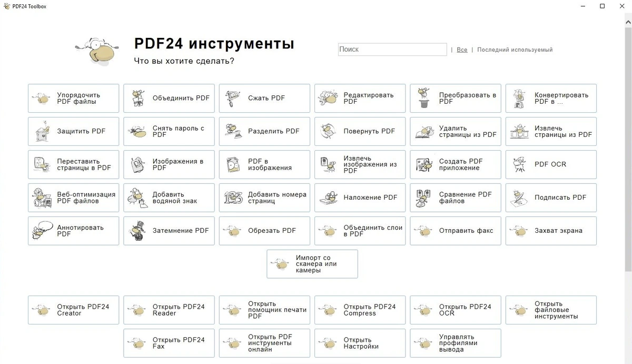Click the Редактировать PDF sheep icon
Viewport: 632px width, 364px height.
[329, 99]
